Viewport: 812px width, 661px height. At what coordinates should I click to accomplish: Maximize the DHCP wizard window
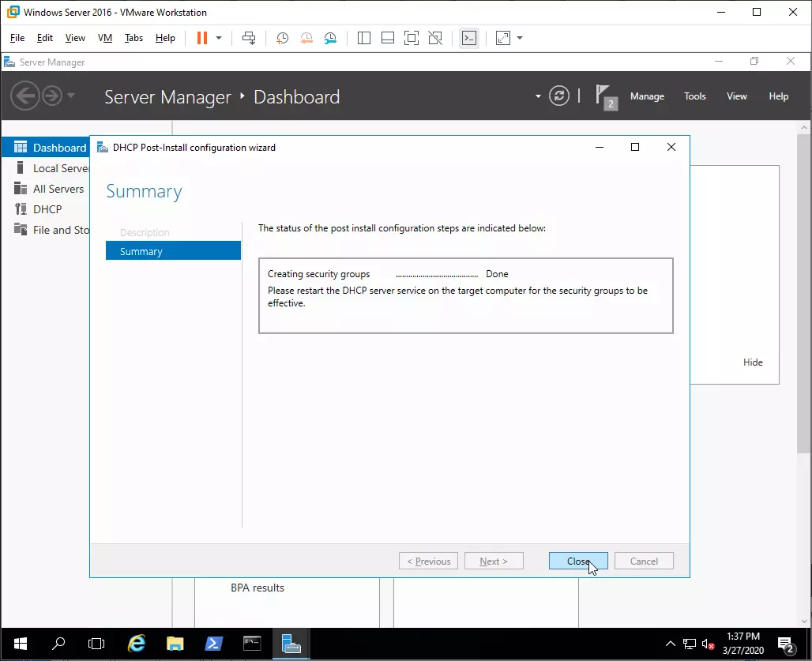click(x=635, y=147)
